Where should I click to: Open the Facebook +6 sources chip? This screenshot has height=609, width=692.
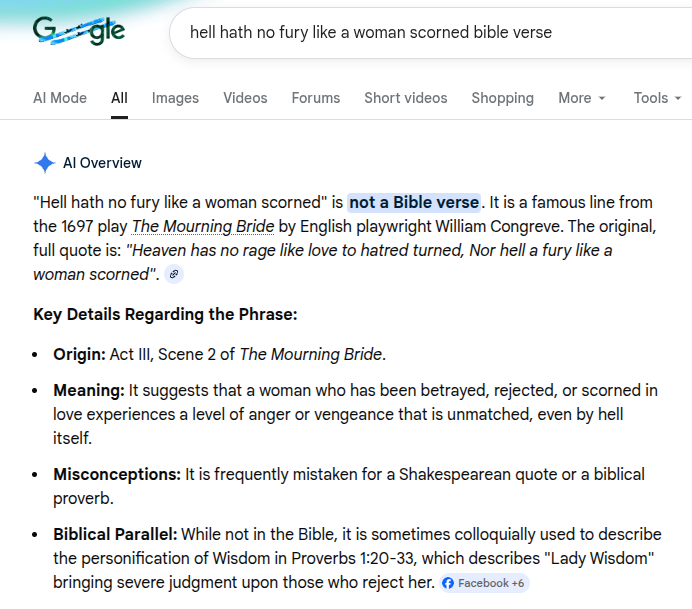484,583
